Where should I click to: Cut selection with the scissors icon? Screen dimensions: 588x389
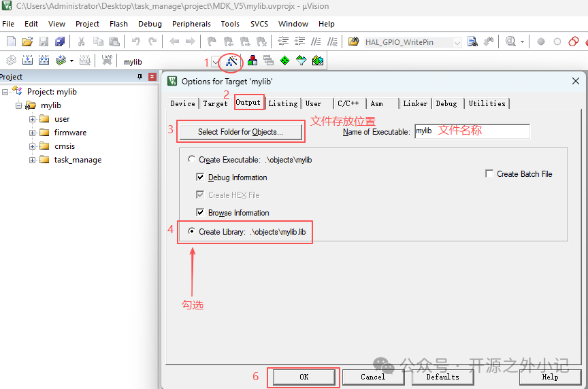coord(81,41)
